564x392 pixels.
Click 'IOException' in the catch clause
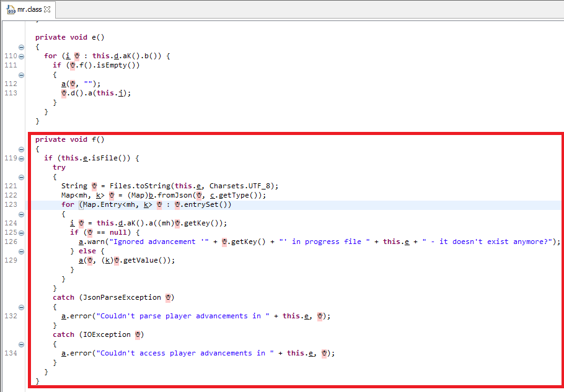point(107,334)
